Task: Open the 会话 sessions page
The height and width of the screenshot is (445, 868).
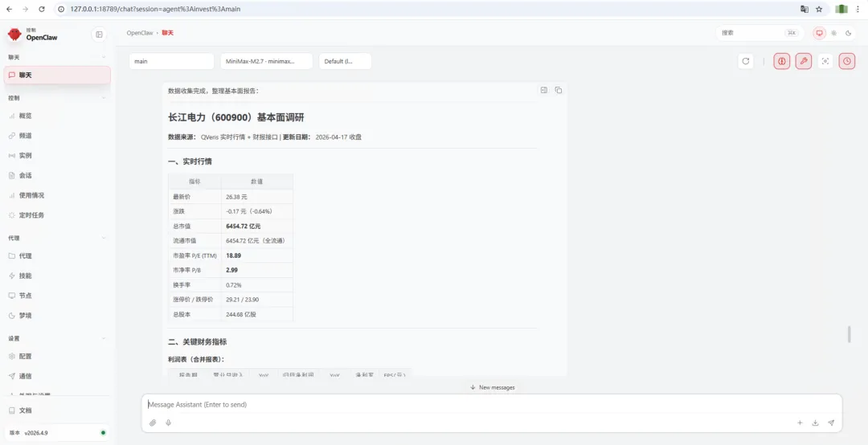Action: [x=57, y=175]
